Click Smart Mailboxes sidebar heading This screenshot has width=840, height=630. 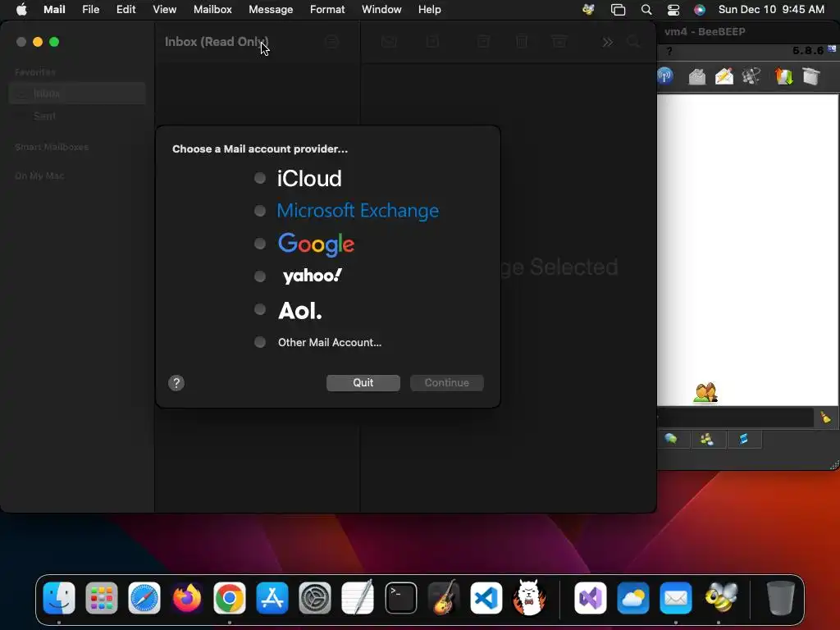click(52, 147)
